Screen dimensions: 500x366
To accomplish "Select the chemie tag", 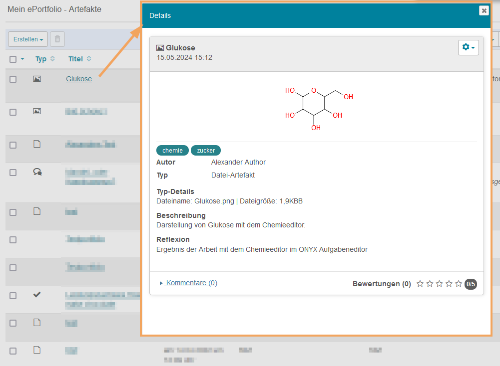I will (172, 151).
